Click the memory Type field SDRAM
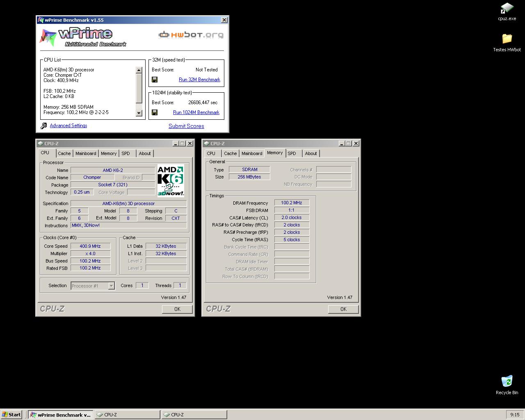Viewport: 525px width, 420px height. point(249,169)
